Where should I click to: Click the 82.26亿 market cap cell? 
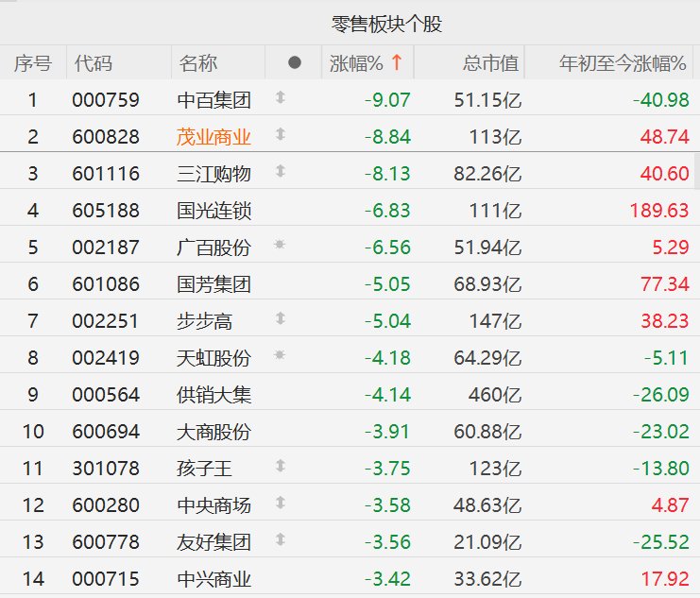[487, 174]
